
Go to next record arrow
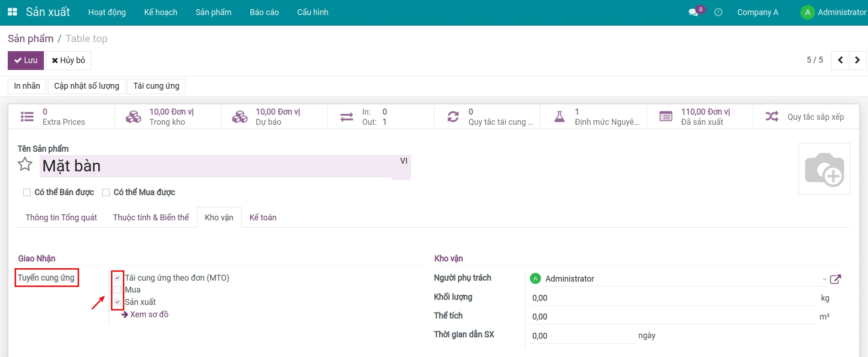(857, 60)
